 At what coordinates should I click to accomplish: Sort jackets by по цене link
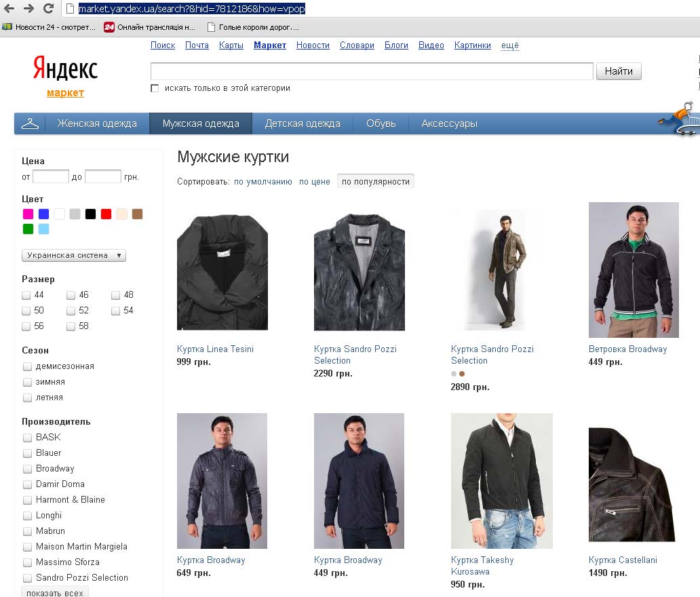pos(315,182)
